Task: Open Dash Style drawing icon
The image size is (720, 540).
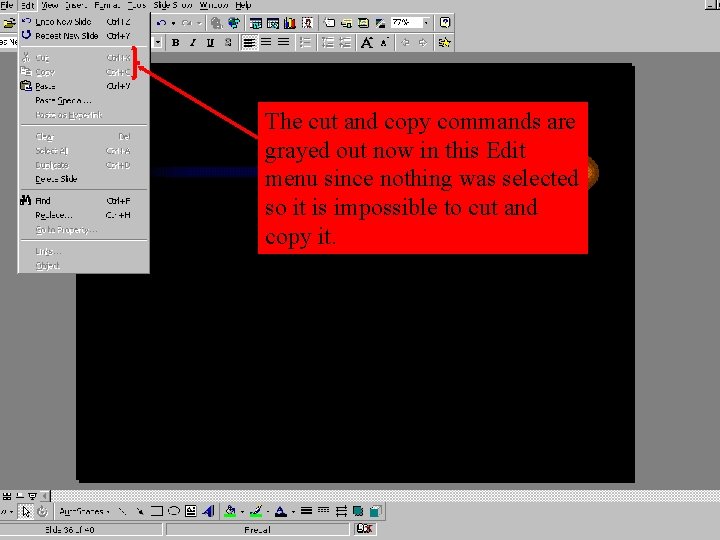Action: click(x=324, y=511)
